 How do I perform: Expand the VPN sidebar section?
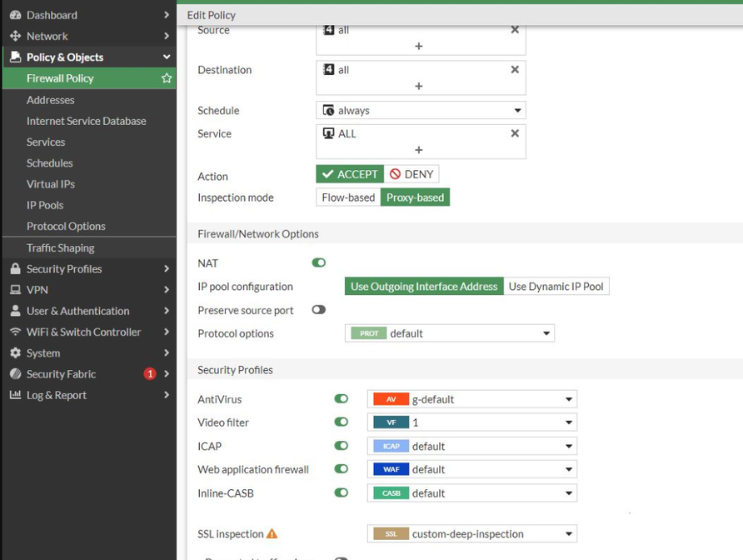pyautogui.click(x=37, y=290)
